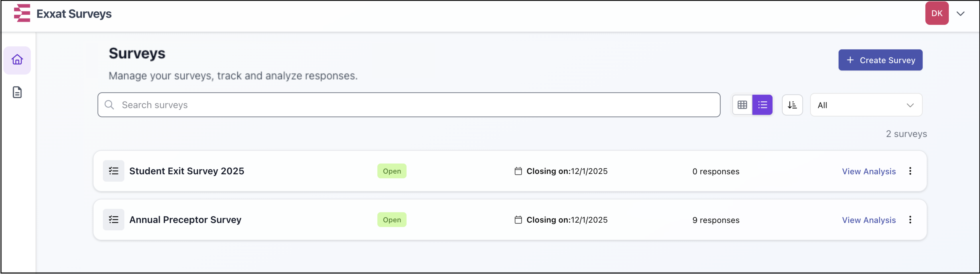Image resolution: width=980 pixels, height=274 pixels.
Task: Open the Student Exit Survey 2025 title
Action: [x=186, y=171]
